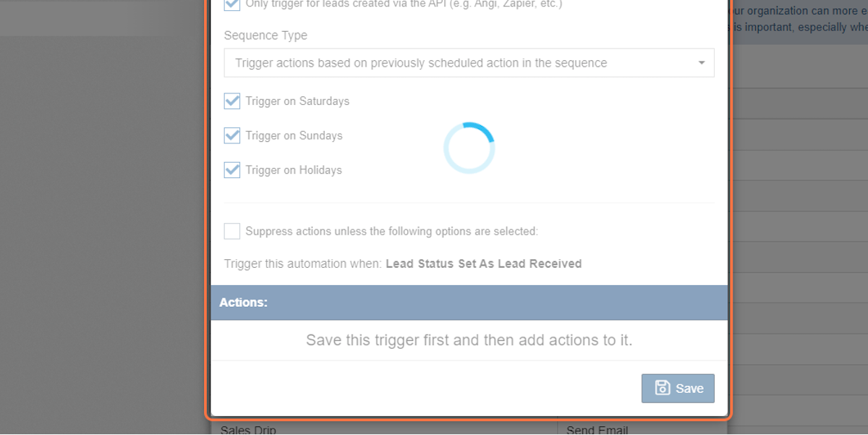Select the 'Sales Drip' row beneath the dialog
The height and width of the screenshot is (435, 868).
(247, 429)
